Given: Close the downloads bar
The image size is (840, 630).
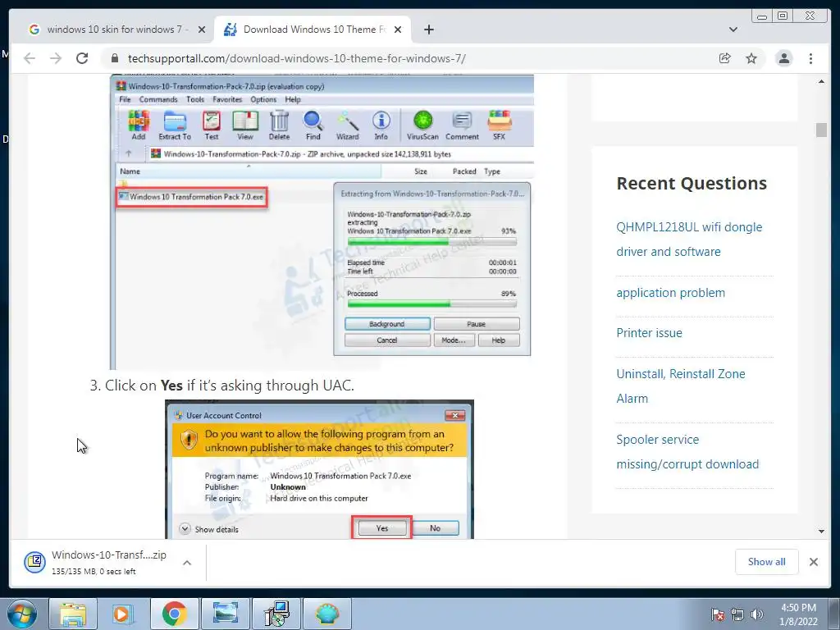Looking at the screenshot, I should coord(813,562).
